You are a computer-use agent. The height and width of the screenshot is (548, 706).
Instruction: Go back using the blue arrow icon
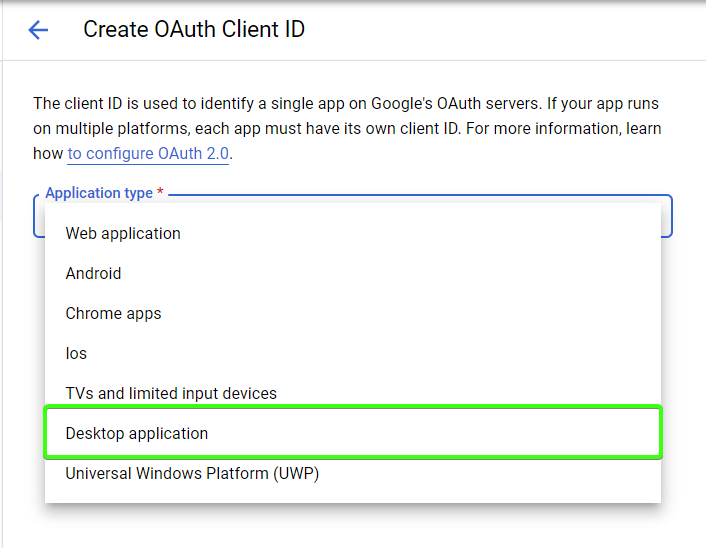(38, 30)
